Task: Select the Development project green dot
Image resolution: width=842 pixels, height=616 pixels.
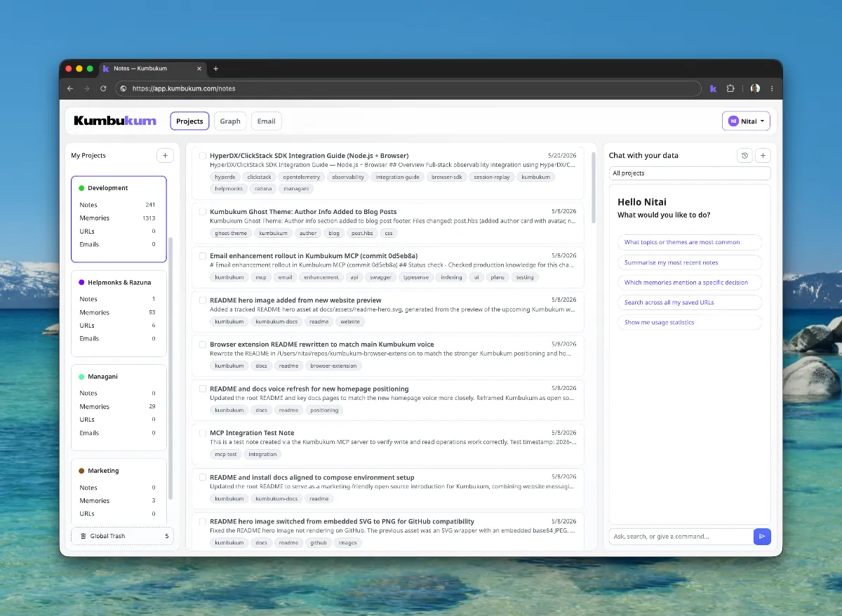Action: coord(81,188)
